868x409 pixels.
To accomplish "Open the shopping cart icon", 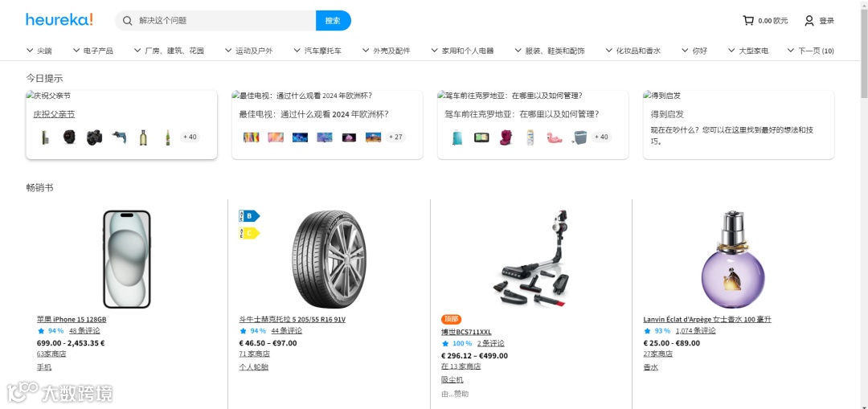I will pos(748,20).
